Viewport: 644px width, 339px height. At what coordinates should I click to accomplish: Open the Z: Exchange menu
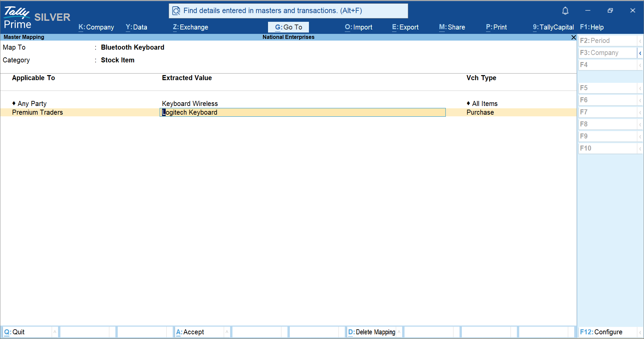[x=191, y=27]
